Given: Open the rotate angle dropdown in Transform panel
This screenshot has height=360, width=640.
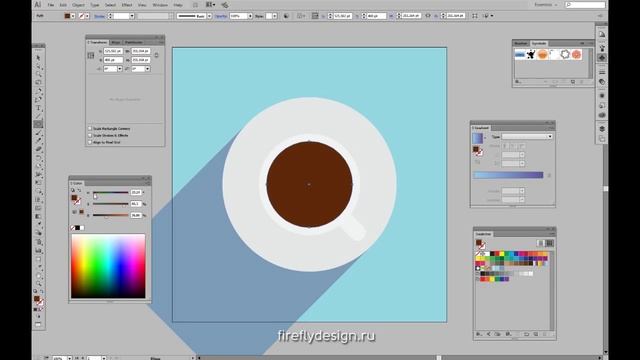Looking at the screenshot, I should 120,69.
